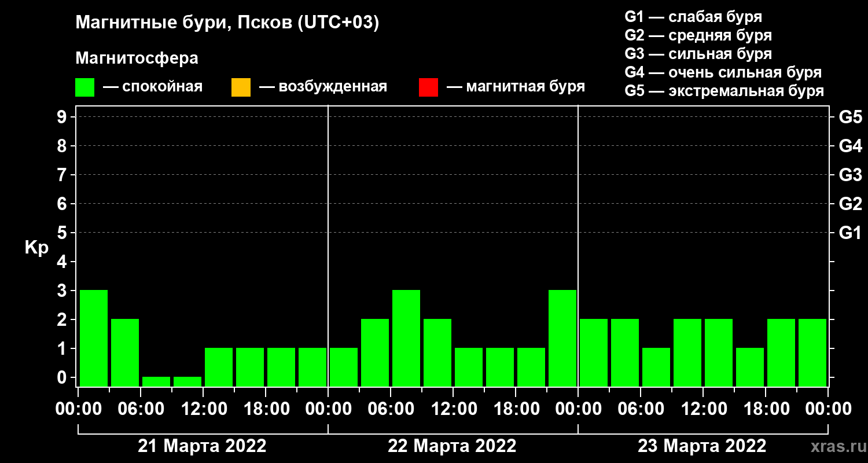
Task: Click the Kp 2 bar at 03:00–06:00, 22 March
Action: 375,352
